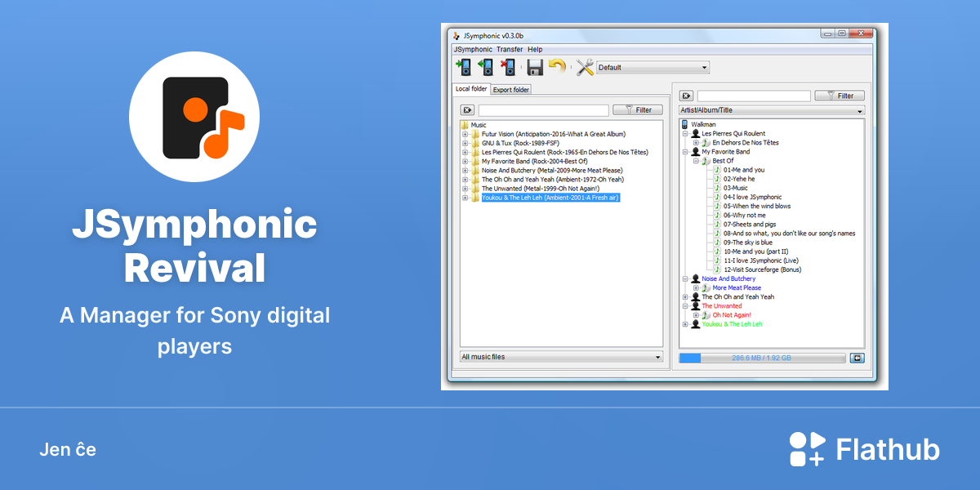Click Filter button in the Local folder panel

tap(638, 110)
